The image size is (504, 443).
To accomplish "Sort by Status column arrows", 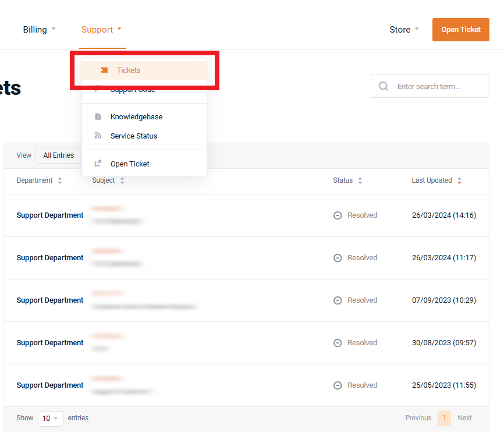I will [x=360, y=181].
